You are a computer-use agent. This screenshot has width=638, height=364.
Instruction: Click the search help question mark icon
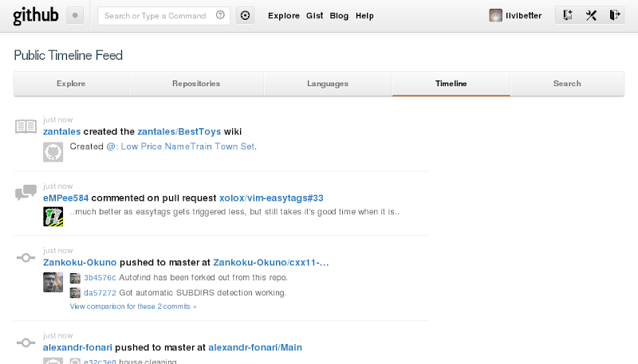pos(220,15)
